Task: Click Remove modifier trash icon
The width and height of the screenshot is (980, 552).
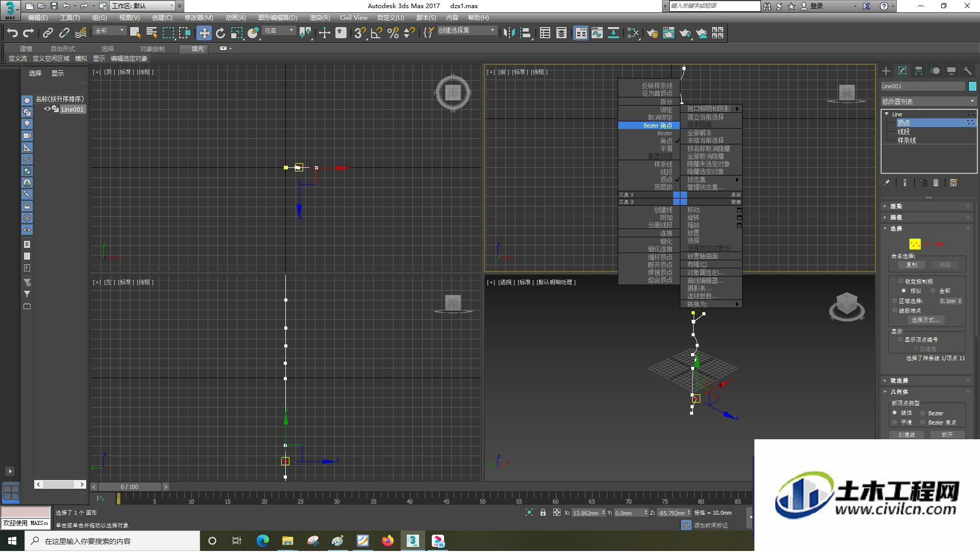Action: (x=936, y=183)
